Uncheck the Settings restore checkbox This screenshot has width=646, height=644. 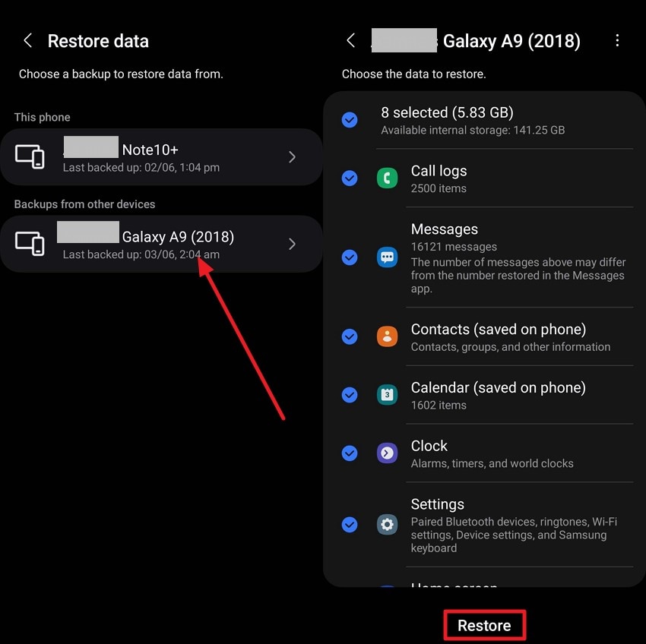coord(350,524)
